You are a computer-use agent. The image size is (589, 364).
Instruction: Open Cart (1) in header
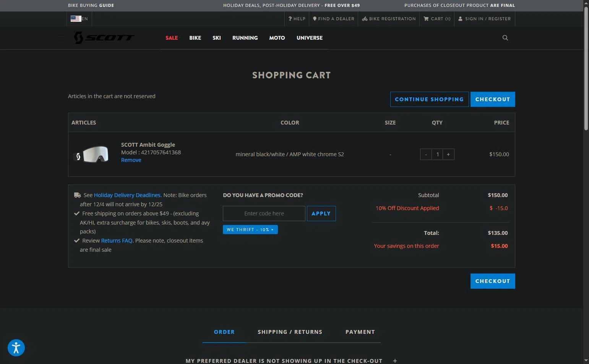click(x=437, y=19)
